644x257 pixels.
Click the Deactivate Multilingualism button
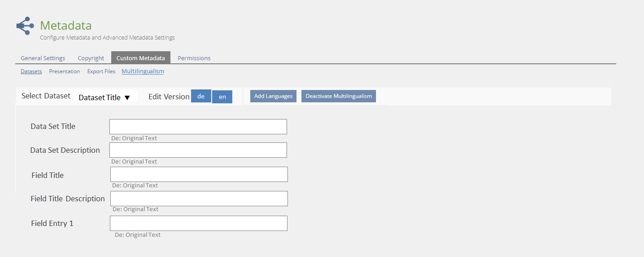(339, 96)
